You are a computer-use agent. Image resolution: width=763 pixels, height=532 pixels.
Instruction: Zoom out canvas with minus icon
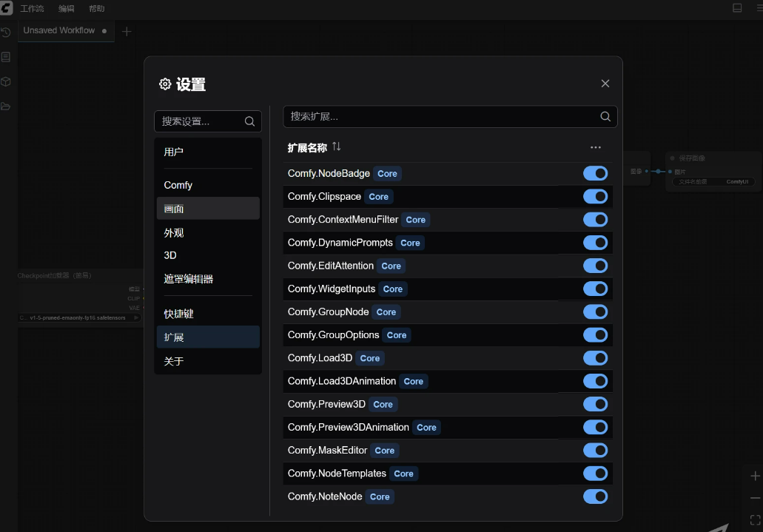pyautogui.click(x=755, y=498)
